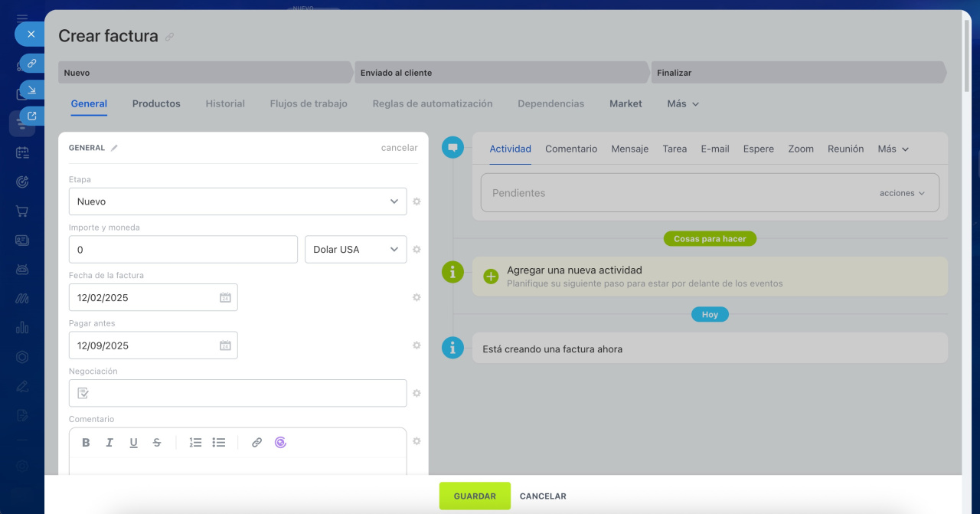Click the Importe amount input field
The image size is (980, 514).
pos(183,250)
